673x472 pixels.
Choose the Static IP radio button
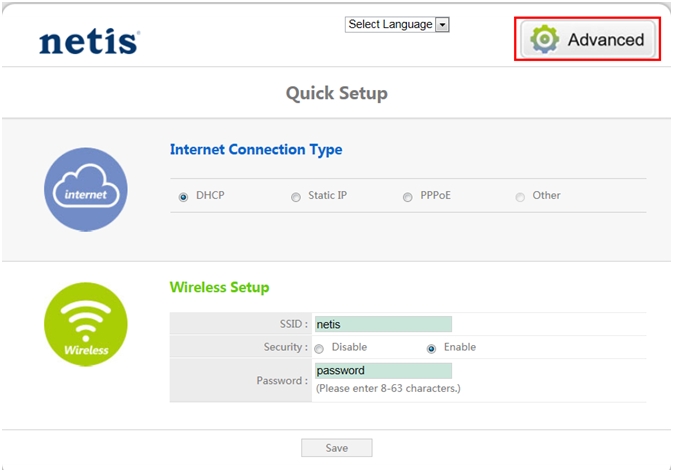click(x=296, y=197)
